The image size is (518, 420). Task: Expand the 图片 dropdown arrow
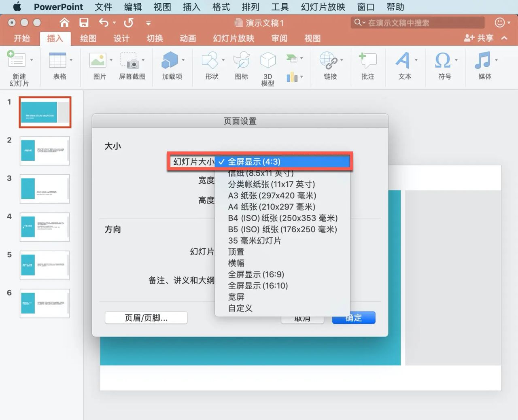click(x=111, y=60)
